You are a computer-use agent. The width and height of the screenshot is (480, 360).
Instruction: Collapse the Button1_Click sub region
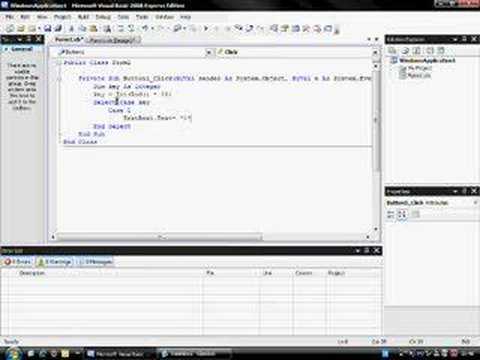(59, 79)
